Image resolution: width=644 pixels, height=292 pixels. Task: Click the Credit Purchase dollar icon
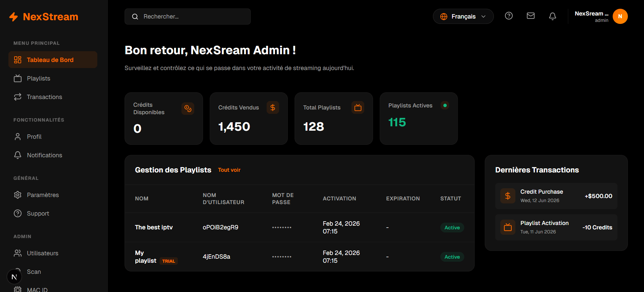click(508, 196)
